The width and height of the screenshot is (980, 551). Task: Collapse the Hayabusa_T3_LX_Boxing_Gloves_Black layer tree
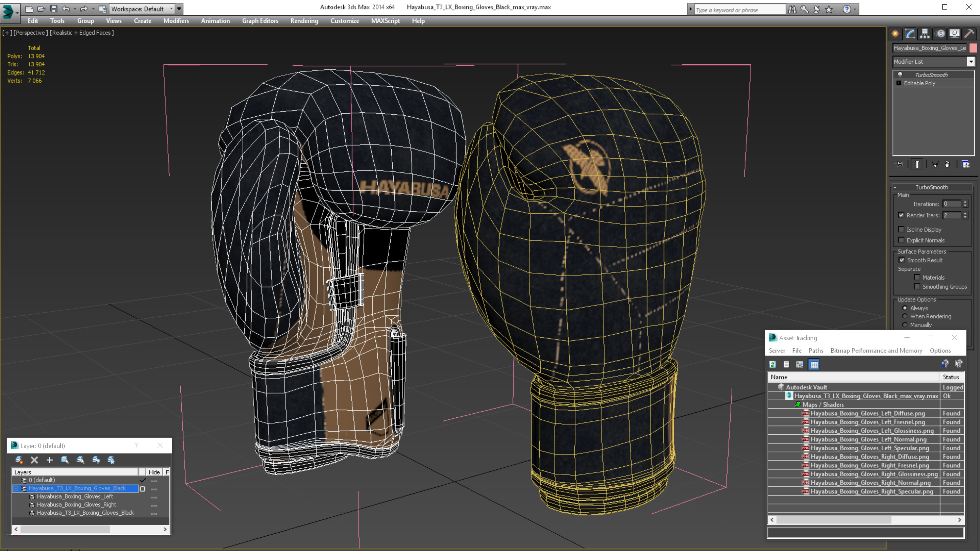pos(16,488)
